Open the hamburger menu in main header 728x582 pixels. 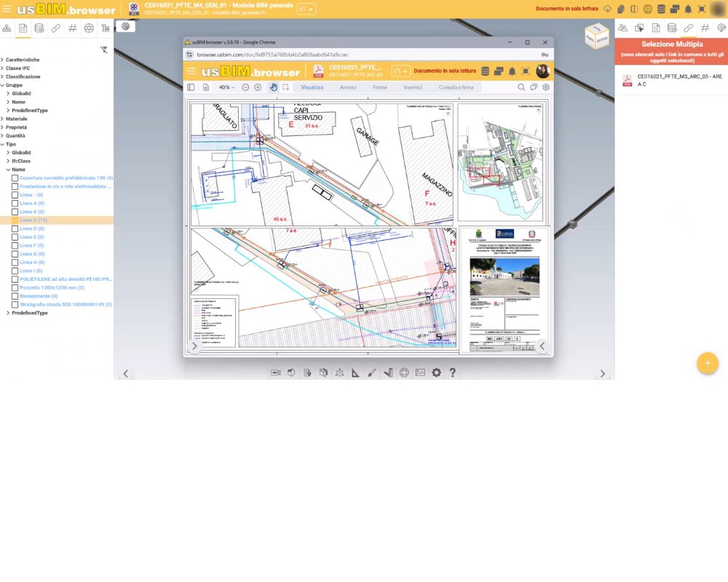[7, 9]
